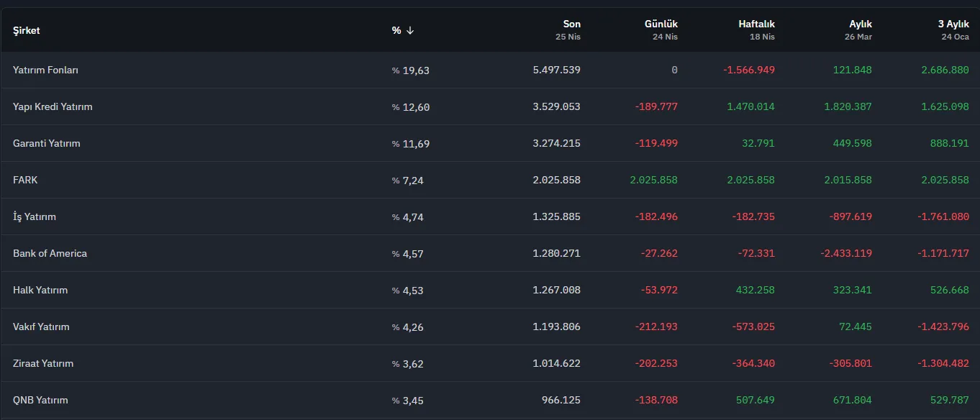Open Halk Yatırım entry
Image resolution: width=980 pixels, height=420 pixels.
point(40,290)
